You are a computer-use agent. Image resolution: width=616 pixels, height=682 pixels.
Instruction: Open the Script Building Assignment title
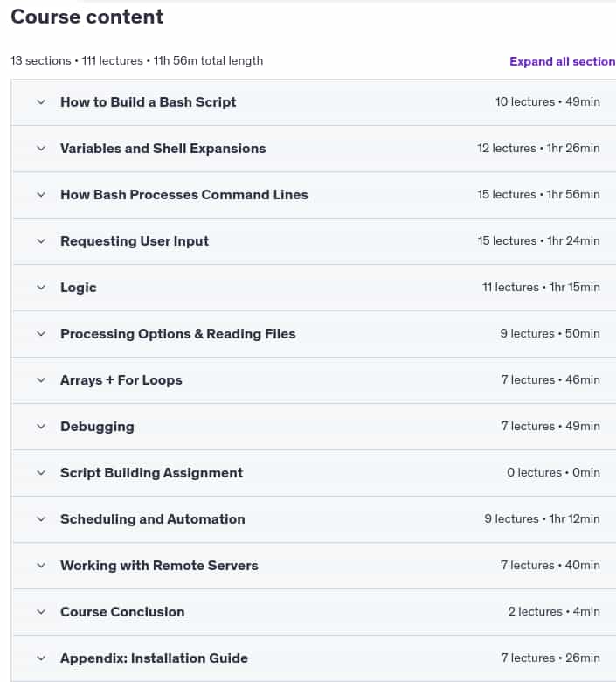152,473
